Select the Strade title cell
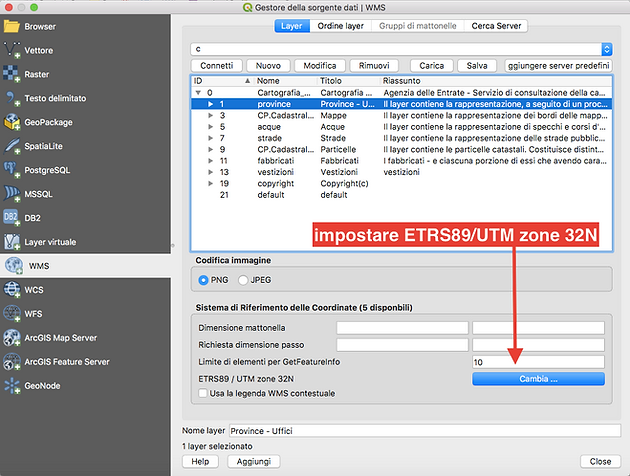Screen dimensions: 630x476 [333, 138]
